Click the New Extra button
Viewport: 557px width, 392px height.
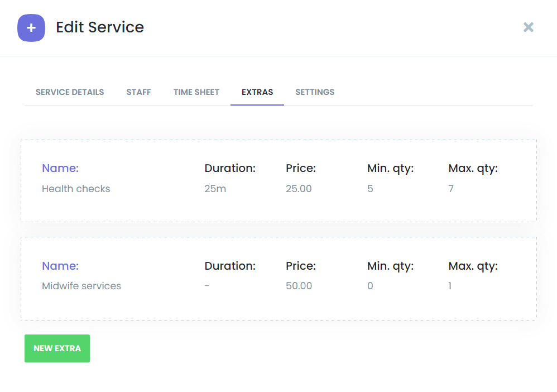point(57,348)
